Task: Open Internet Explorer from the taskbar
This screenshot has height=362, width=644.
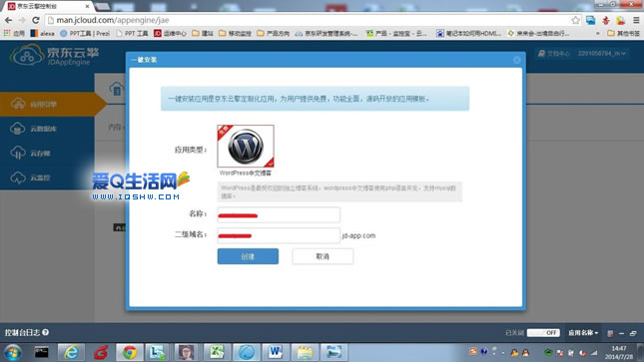Action: 71,352
